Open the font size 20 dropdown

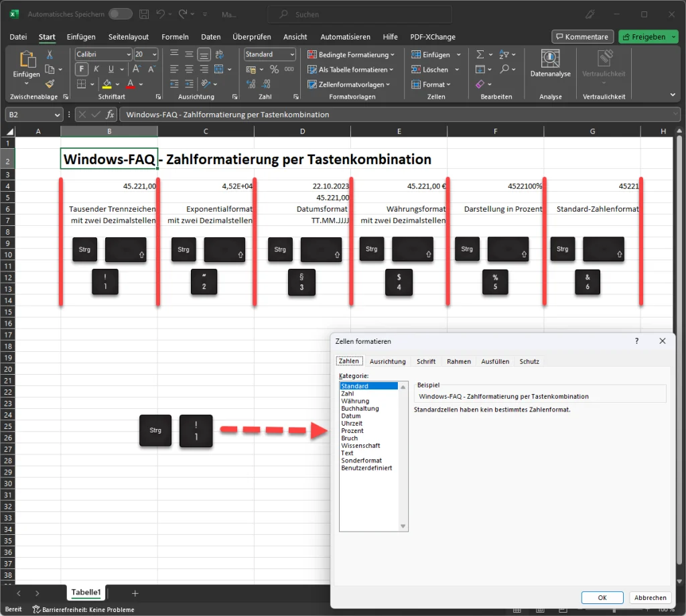[155, 54]
